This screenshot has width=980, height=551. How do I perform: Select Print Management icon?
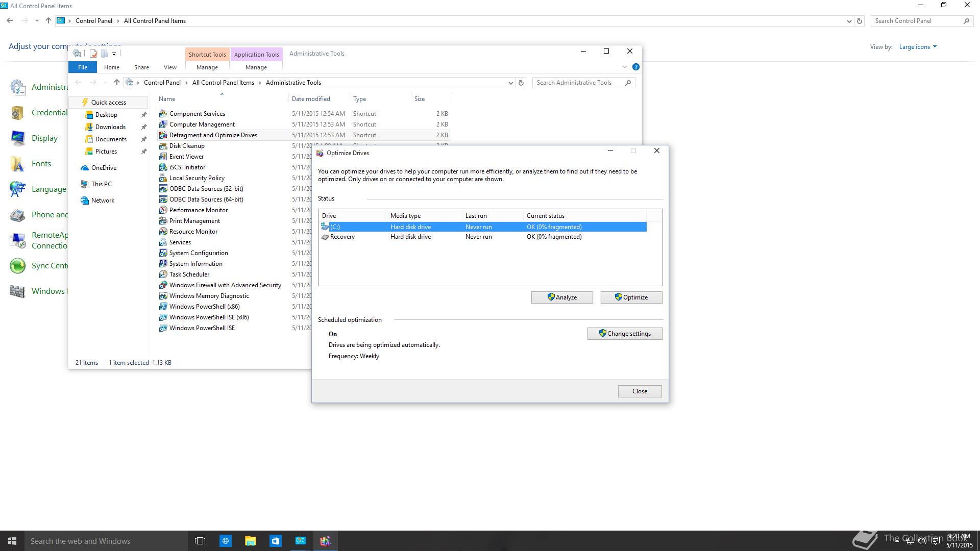(x=163, y=221)
